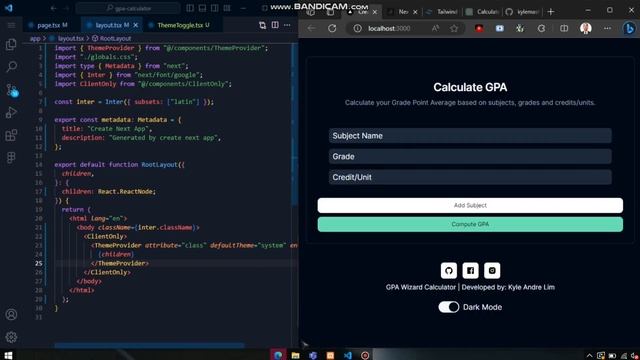
Task: Switch to the GitHub kyle browser tab
Action: pyautogui.click(x=523, y=12)
